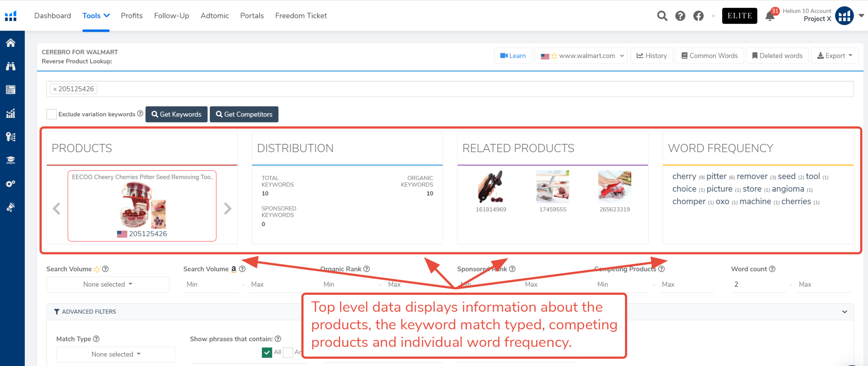Image resolution: width=868 pixels, height=366 pixels.
Task: Collapse the Advanced Filters section
Action: 844,312
